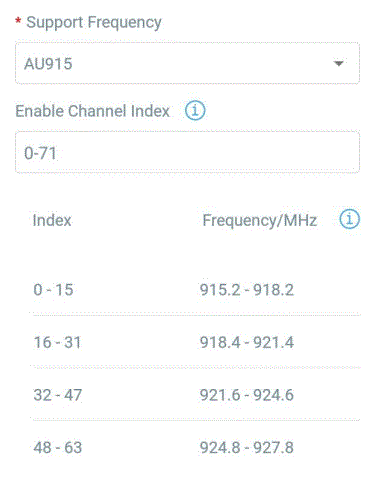The image size is (368, 483).
Task: Click the 915.2 - 918.2 frequency cell
Action: point(247,289)
